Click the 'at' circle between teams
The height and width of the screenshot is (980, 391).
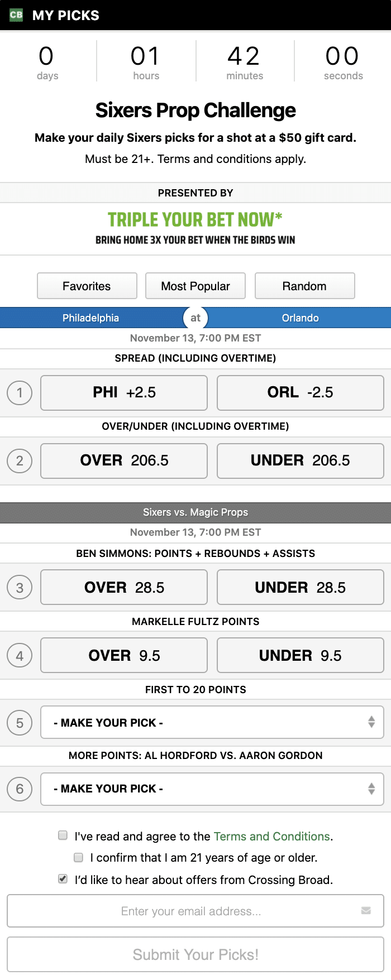(x=195, y=318)
